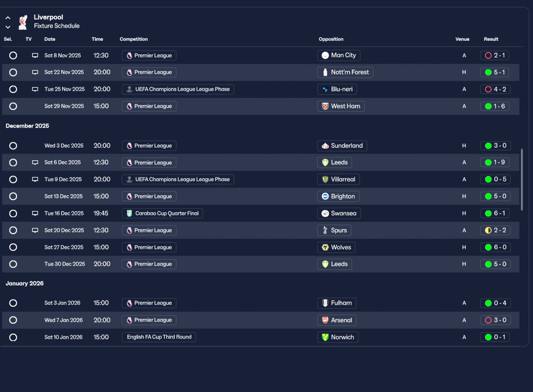Viewport: 533px width, 392px height.
Task: Open the Champions League competition on the Villarreal row
Action: click(x=178, y=179)
